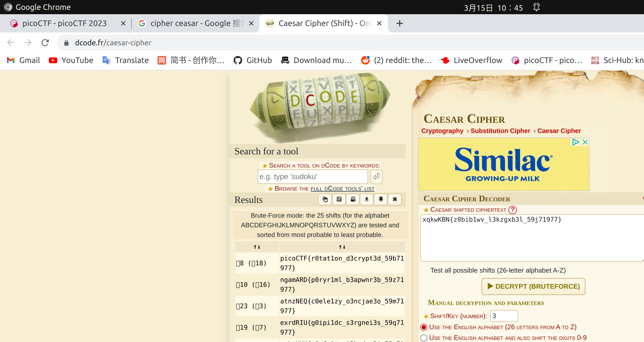Sort results by shift column

tap(257, 247)
